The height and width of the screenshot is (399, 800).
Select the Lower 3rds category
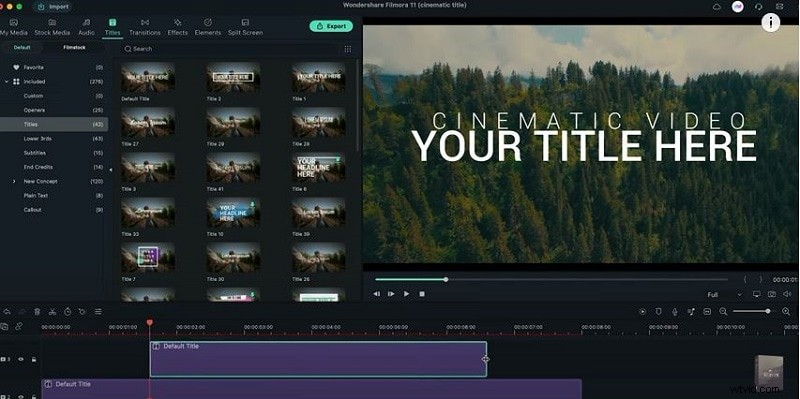point(54,139)
